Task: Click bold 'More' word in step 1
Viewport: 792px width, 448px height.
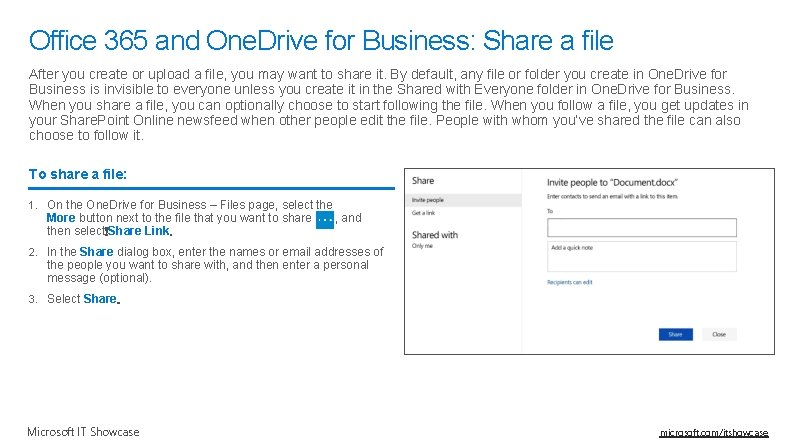Action: coord(61,218)
